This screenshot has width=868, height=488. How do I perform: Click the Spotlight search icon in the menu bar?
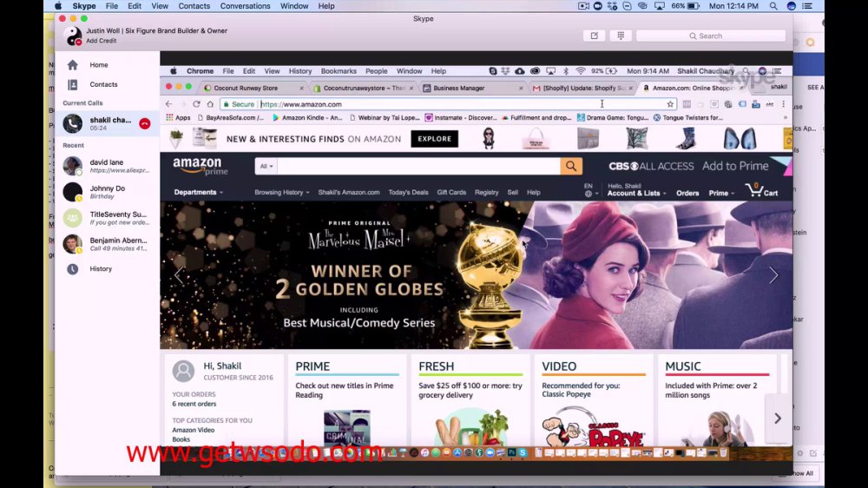(773, 6)
